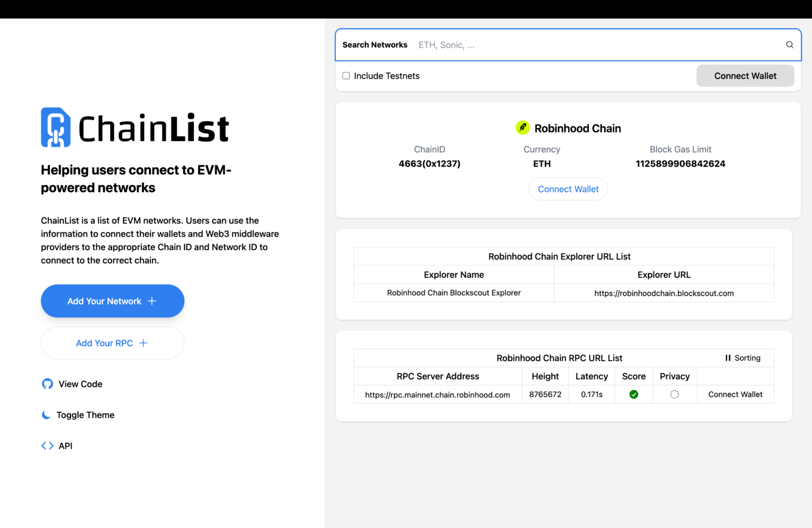812x528 pixels.
Task: Click the gray Connect Wallet button at top
Action: (x=745, y=76)
